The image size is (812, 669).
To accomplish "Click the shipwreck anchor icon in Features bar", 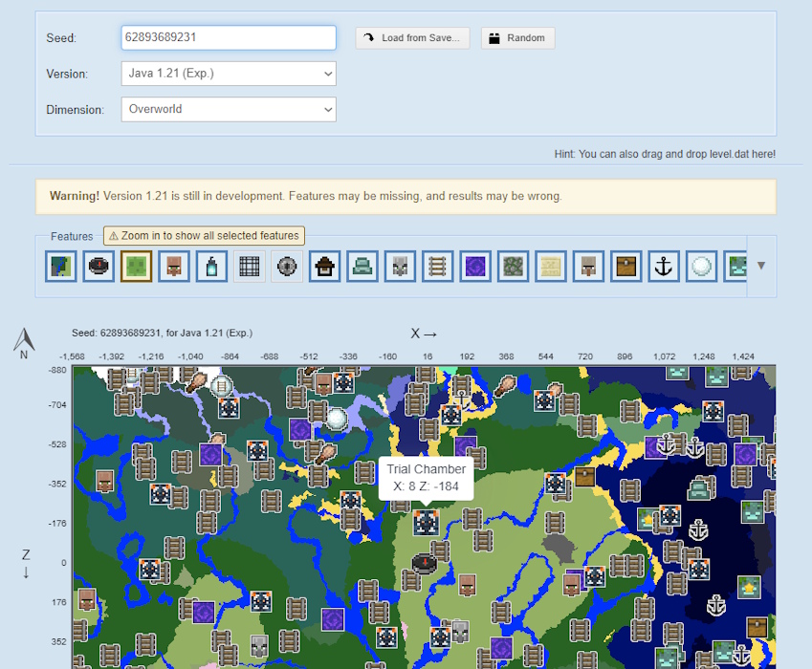I will (x=663, y=266).
